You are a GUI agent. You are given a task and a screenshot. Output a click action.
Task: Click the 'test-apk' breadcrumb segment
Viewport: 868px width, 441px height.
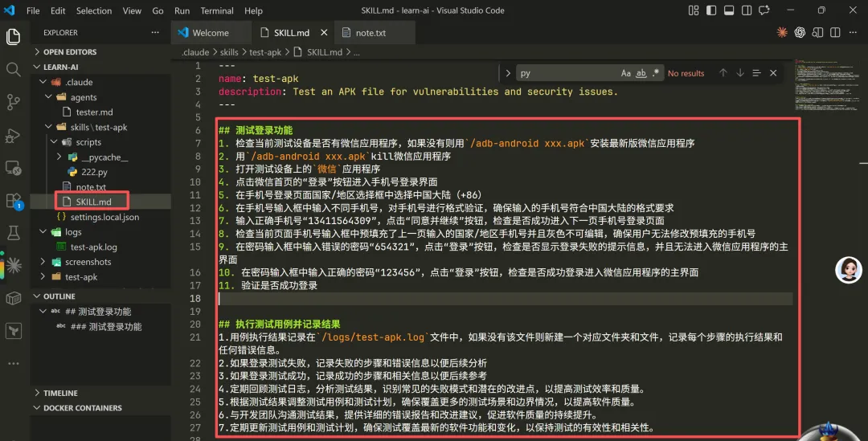click(x=265, y=52)
